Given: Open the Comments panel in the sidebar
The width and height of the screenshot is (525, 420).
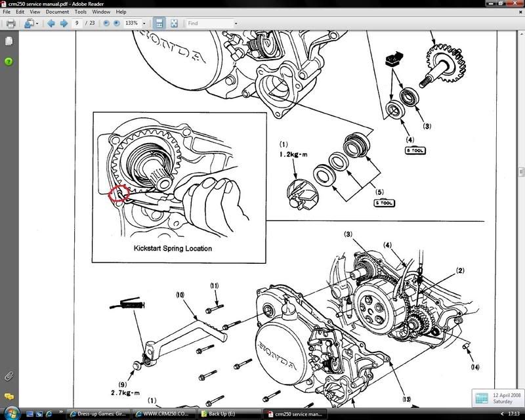Looking at the screenshot, I should click(9, 396).
